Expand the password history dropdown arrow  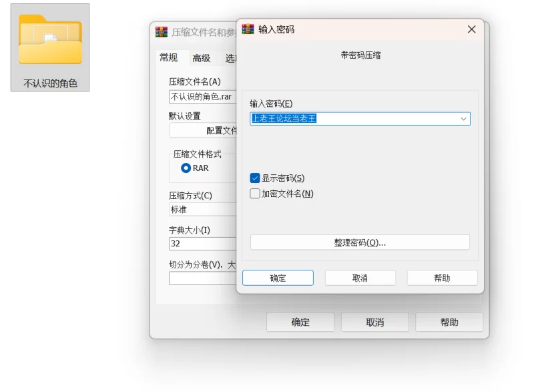coord(463,119)
